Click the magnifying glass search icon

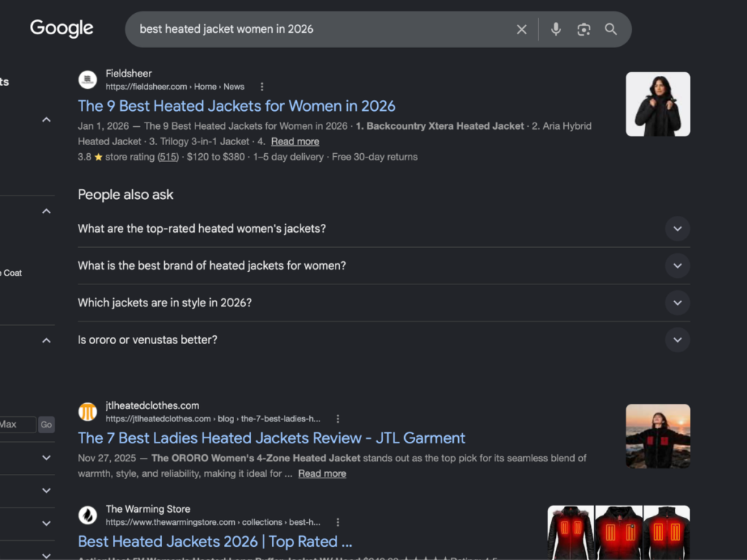point(611,29)
